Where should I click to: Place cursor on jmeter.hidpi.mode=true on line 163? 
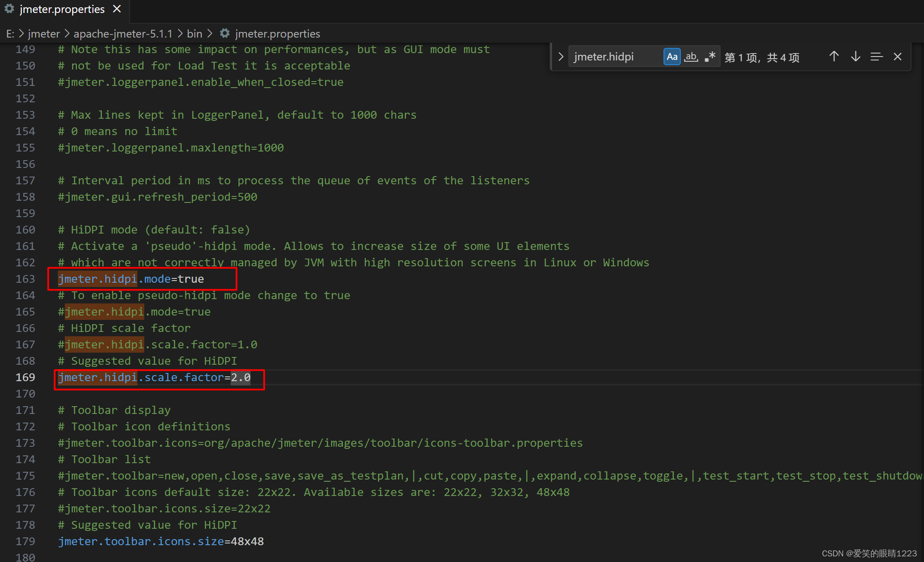pyautogui.click(x=131, y=279)
